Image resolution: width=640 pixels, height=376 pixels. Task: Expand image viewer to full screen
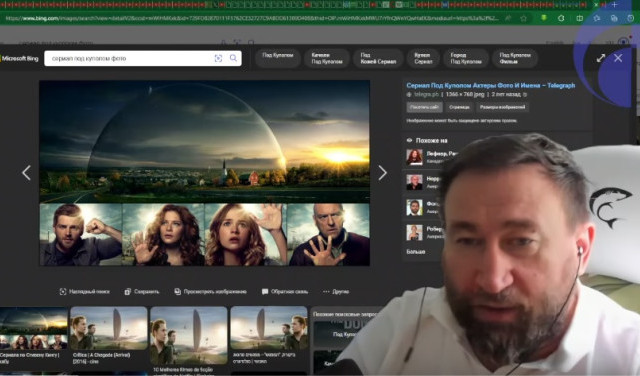tap(600, 58)
